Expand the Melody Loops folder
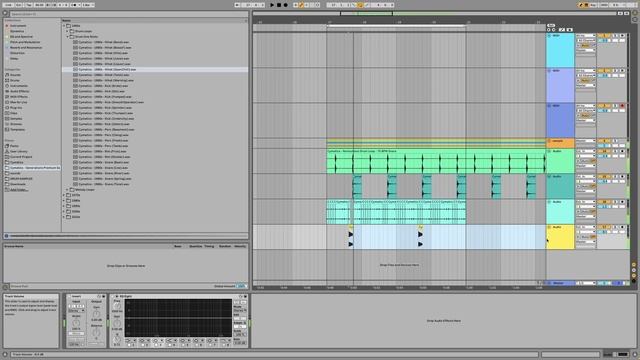 tap(67, 190)
